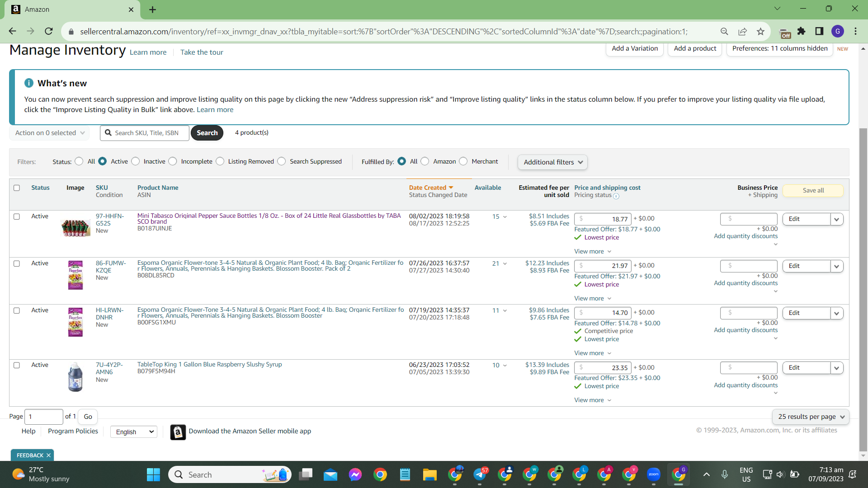Open Task View from the taskbar
868x488 pixels.
pos(306,474)
